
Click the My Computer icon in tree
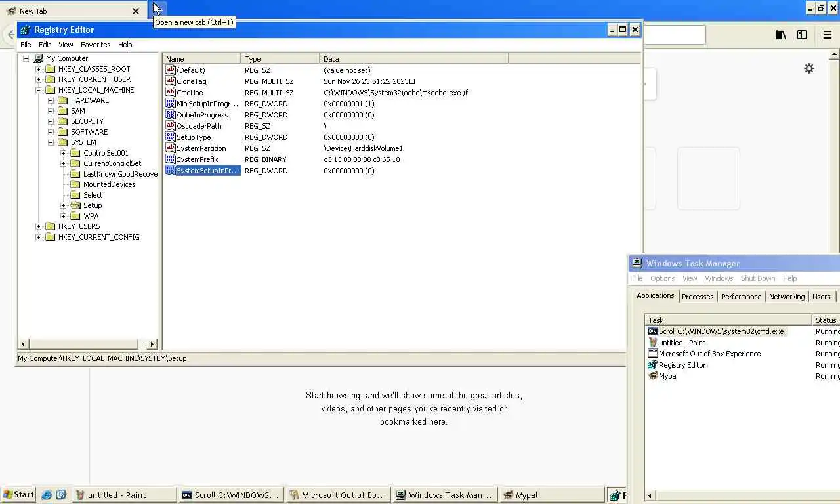tap(38, 58)
